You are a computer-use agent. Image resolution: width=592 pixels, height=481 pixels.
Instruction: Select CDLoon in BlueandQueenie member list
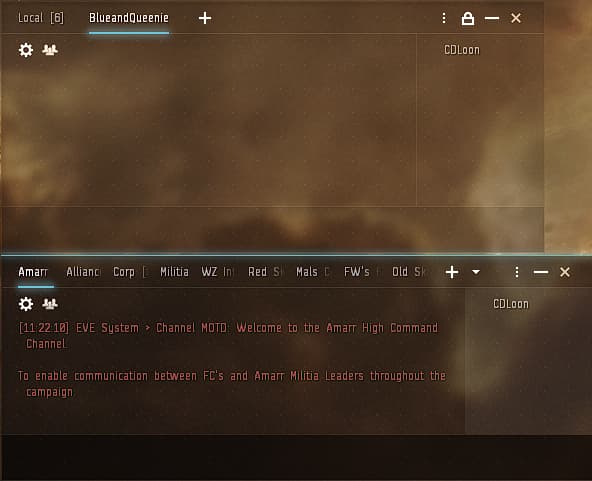(x=462, y=50)
